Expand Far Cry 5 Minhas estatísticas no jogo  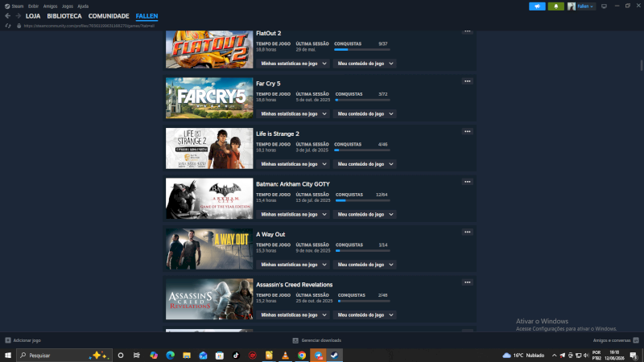coord(293,113)
